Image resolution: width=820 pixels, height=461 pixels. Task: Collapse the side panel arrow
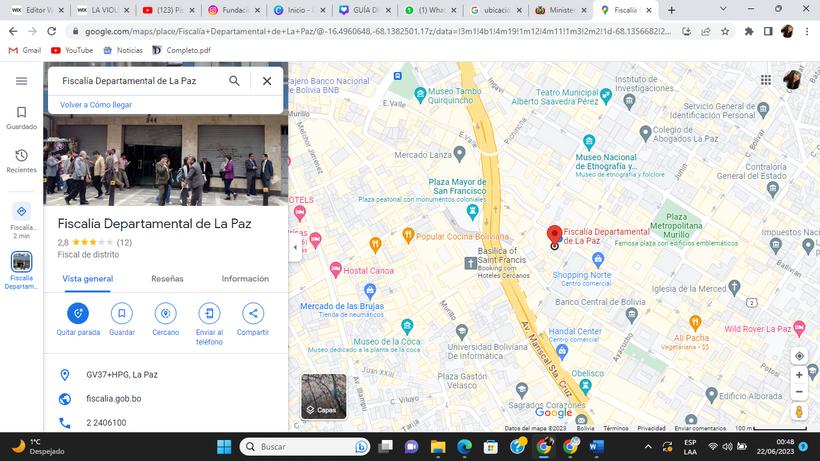[295, 247]
